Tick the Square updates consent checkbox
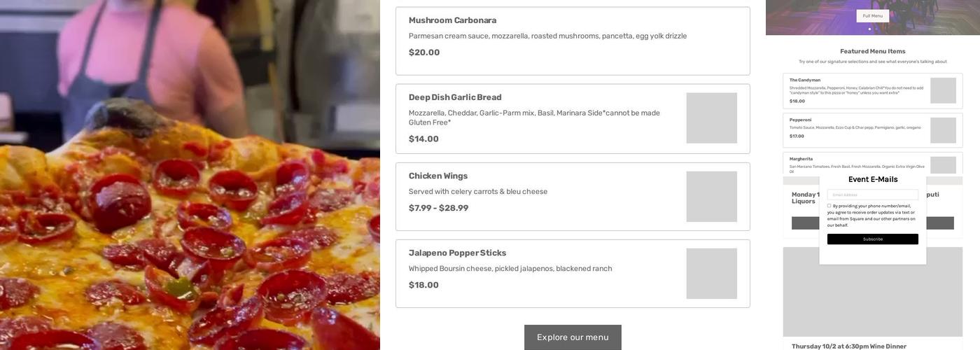The height and width of the screenshot is (350, 980). tap(829, 206)
